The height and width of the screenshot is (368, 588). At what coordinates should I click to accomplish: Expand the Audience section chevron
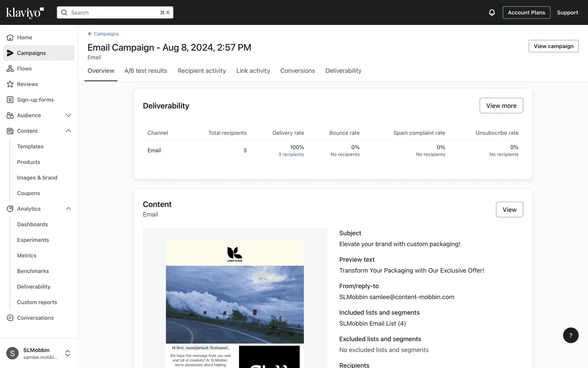68,115
